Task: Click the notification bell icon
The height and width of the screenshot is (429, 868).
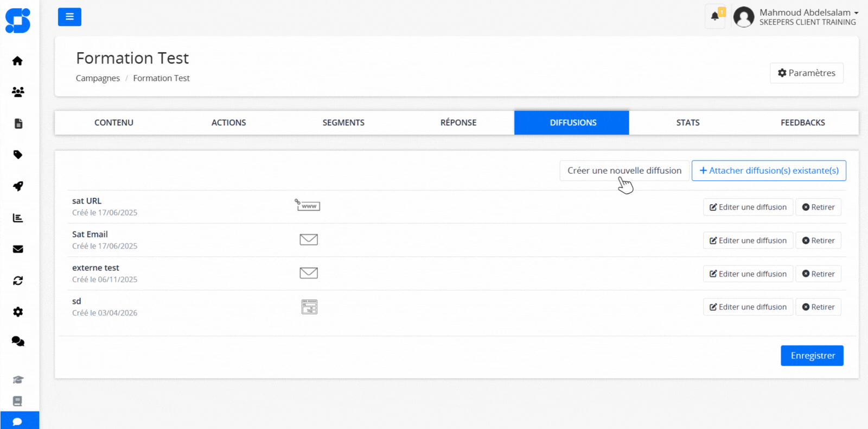Action: 715,16
